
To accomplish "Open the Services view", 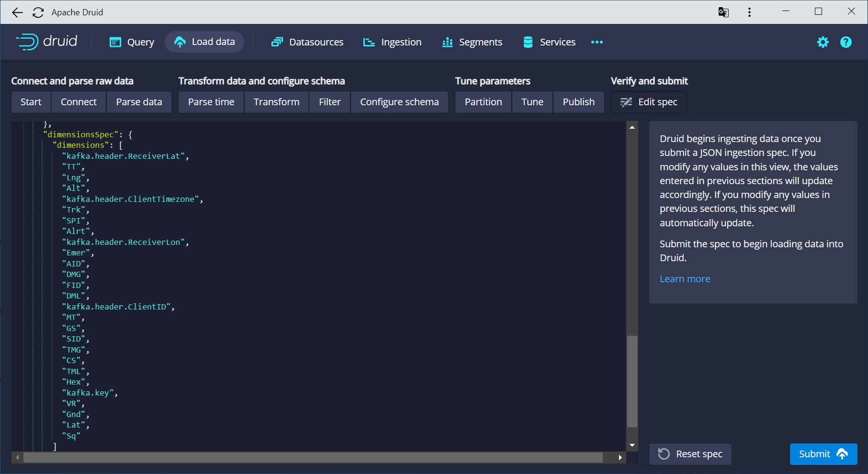I will point(549,42).
